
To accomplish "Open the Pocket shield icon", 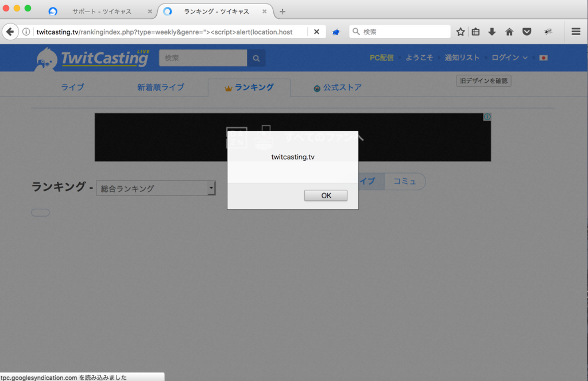I will coord(527,32).
